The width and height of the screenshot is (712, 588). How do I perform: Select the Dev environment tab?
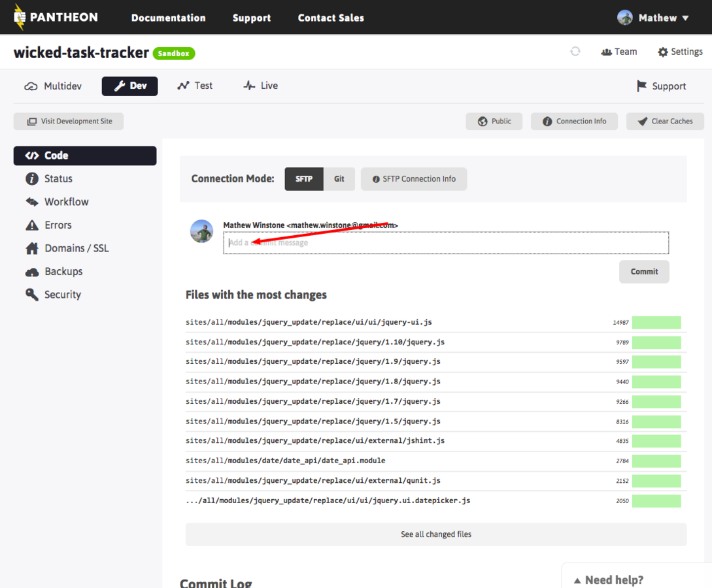[x=130, y=86]
